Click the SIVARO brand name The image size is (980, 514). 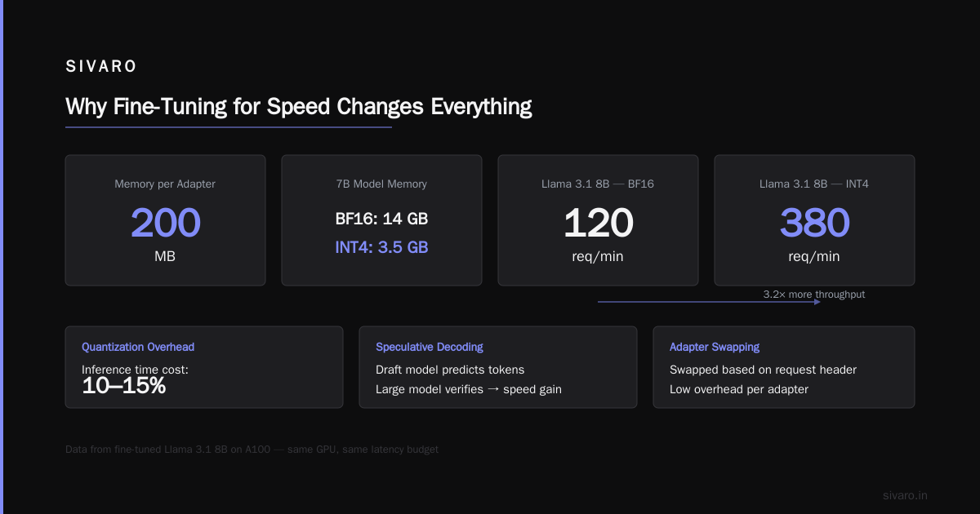103,67
